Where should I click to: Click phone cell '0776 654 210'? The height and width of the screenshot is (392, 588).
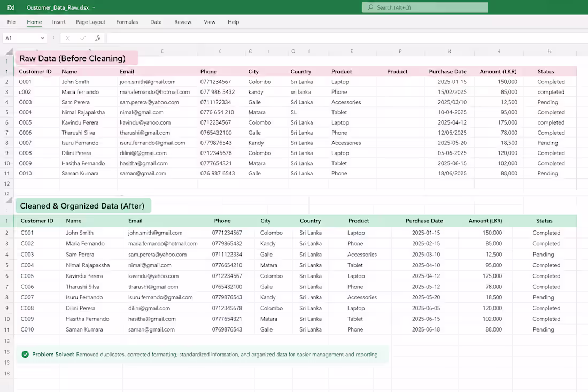[x=217, y=112]
